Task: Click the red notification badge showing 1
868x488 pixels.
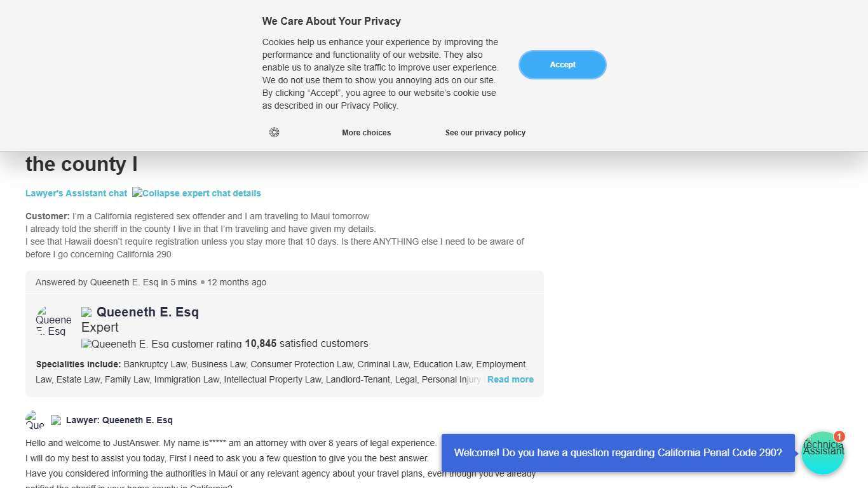Action: tap(839, 437)
